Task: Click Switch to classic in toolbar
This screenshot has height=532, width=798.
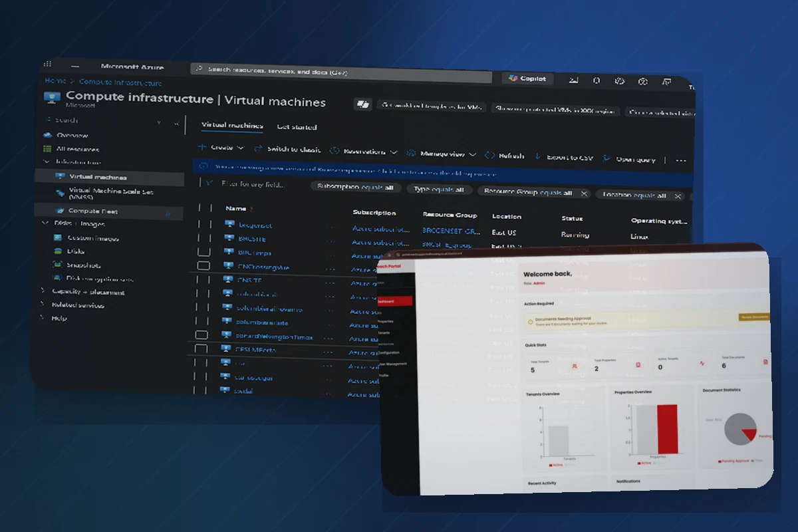Action: 287,149
